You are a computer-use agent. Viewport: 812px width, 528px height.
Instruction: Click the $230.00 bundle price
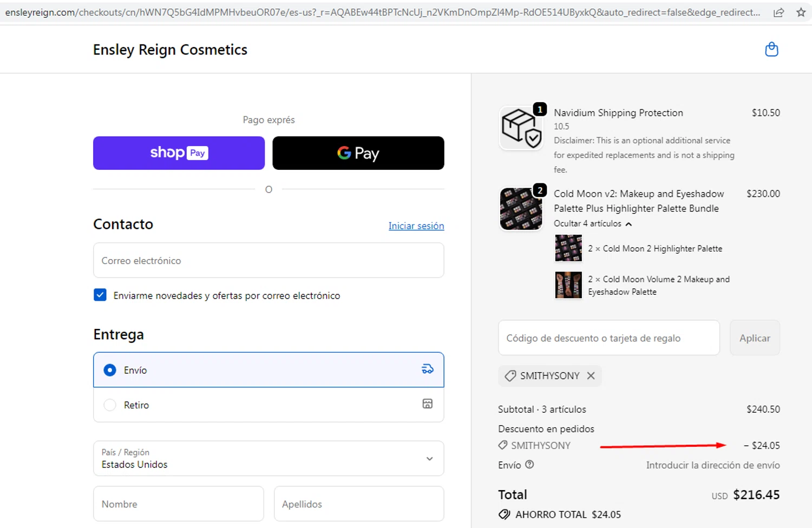point(763,193)
